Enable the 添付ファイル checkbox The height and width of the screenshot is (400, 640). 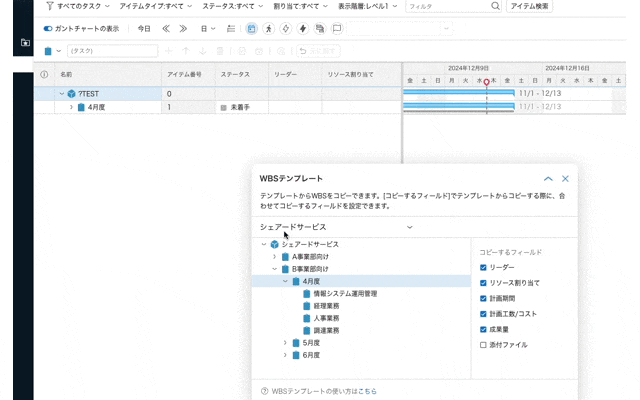tap(483, 345)
